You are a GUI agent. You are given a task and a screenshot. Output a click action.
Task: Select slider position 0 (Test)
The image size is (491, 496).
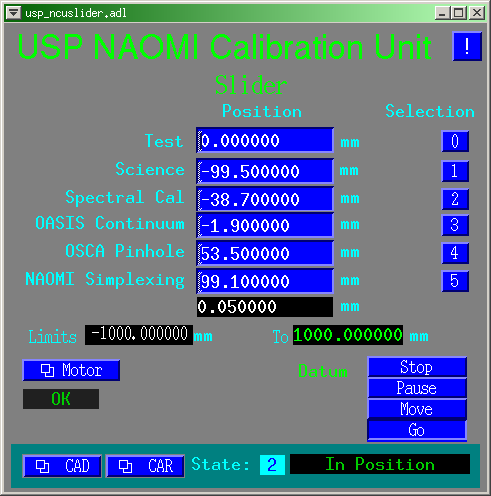coord(455,141)
